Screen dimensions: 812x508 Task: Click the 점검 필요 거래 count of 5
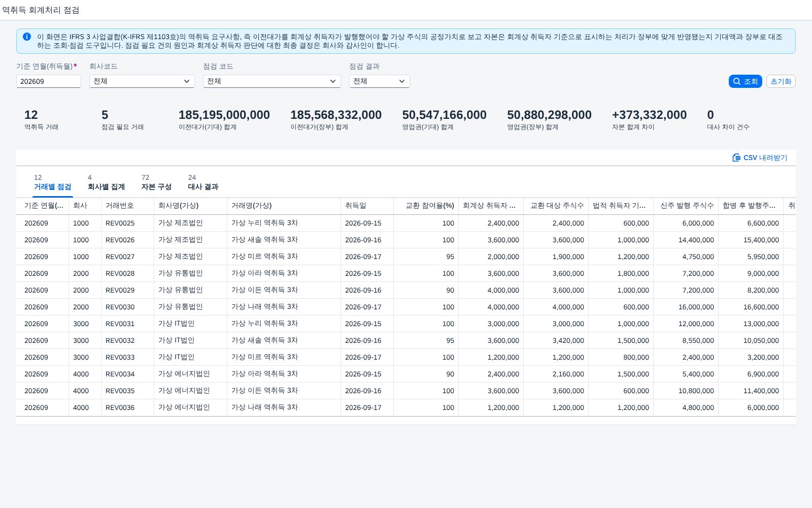(x=105, y=115)
